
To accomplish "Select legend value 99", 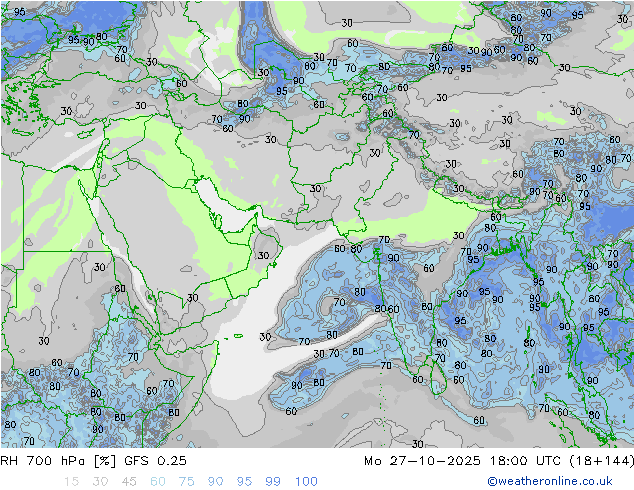I will pyautogui.click(x=273, y=482).
